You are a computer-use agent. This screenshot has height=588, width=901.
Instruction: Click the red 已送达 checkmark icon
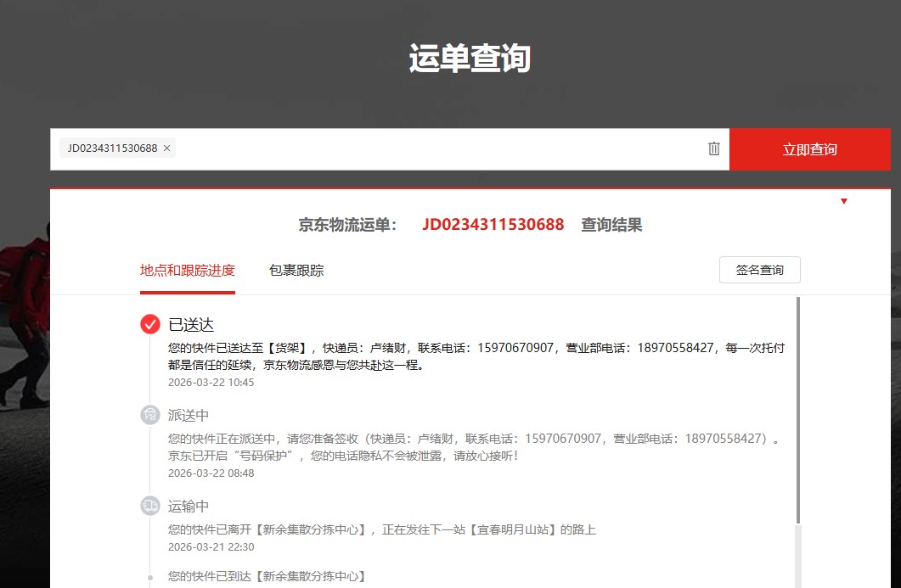[150, 324]
